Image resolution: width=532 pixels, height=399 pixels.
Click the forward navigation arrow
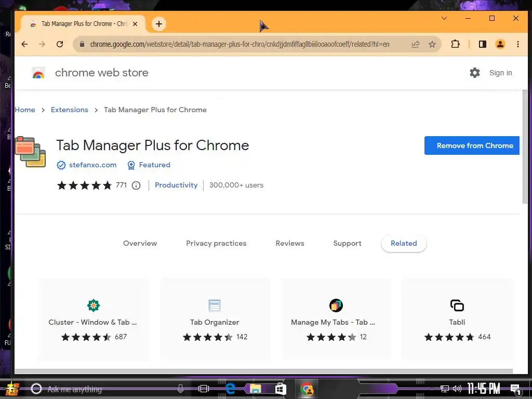click(x=42, y=44)
